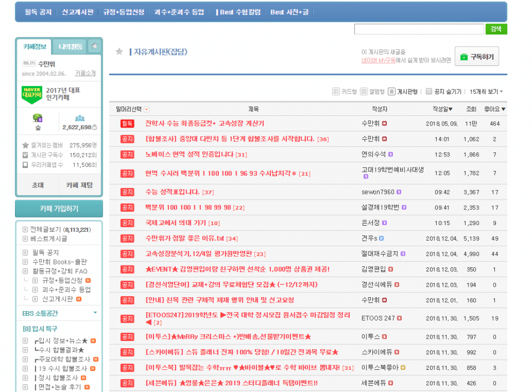Screen dimensions: 532x392
Task: Click the 카페 가입하기 button
Action: pyautogui.click(x=59, y=208)
